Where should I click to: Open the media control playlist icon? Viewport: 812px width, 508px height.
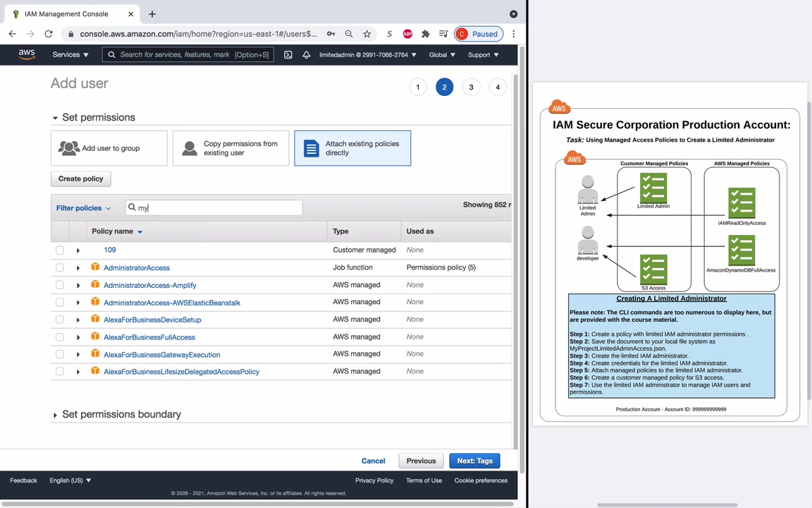tap(443, 34)
